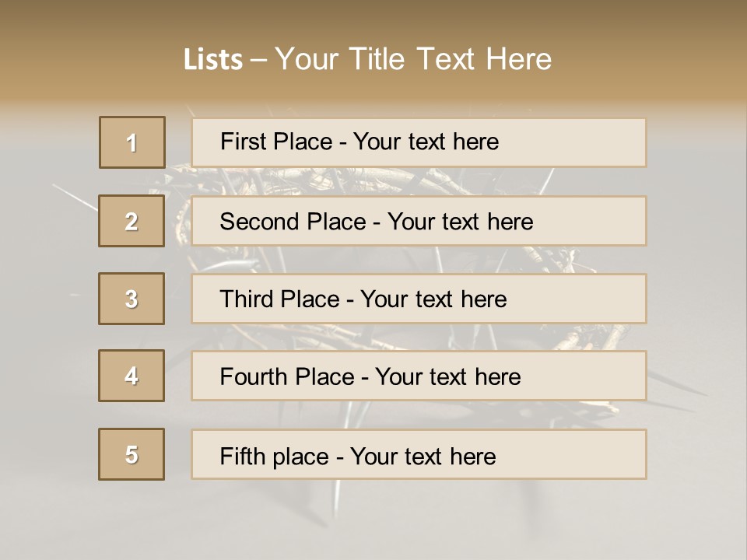Click the dash in the slide title

tap(258, 60)
